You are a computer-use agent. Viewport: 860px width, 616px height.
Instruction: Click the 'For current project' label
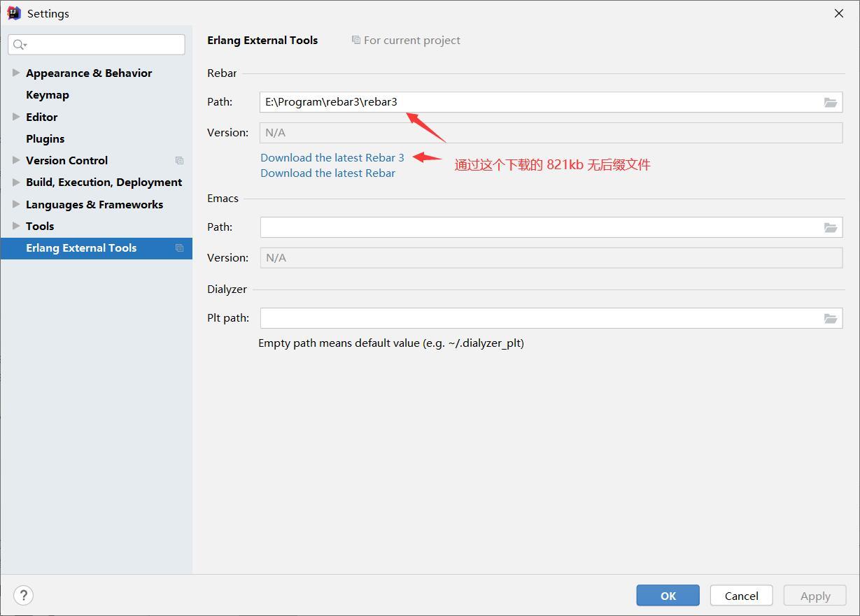click(x=412, y=41)
